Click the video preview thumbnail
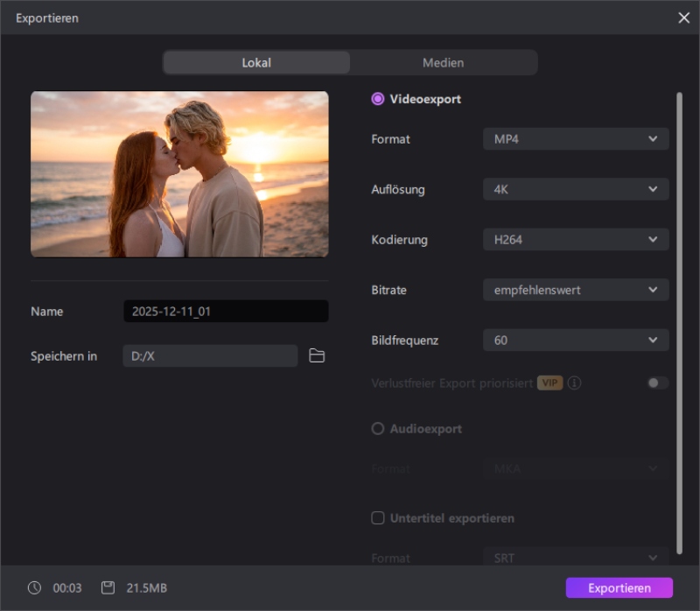Screen dimensions: 700x611 (x=179, y=174)
